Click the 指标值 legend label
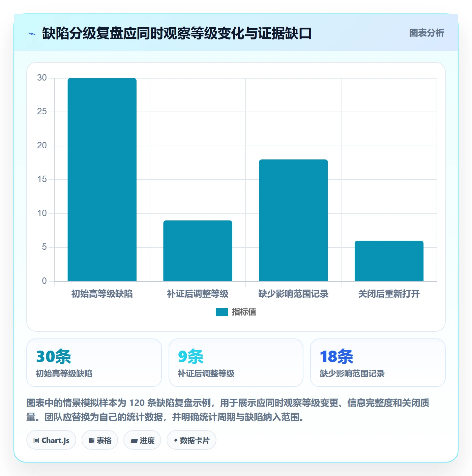Screen dimensions: 472x476 click(x=244, y=312)
